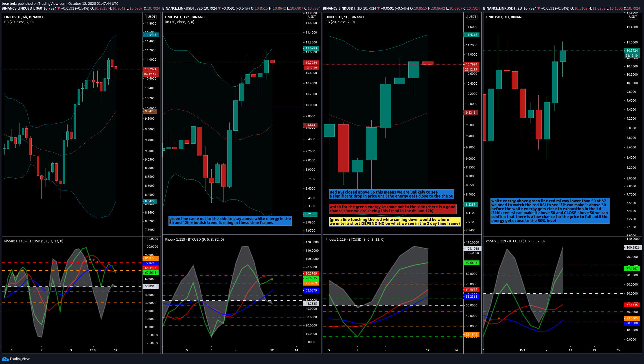Click the 'LINKUSDT, 2D, BINANCE' chart title
644x364 pixels.
505,17
